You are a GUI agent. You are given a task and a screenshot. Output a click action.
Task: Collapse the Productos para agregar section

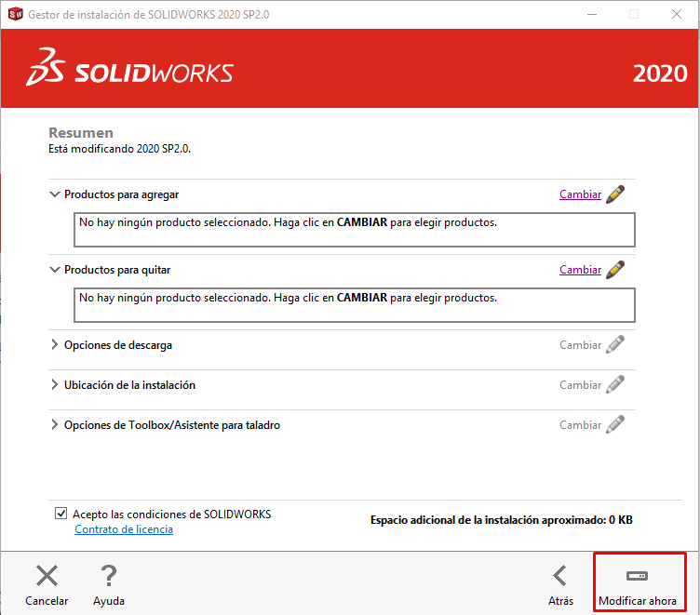(55, 194)
